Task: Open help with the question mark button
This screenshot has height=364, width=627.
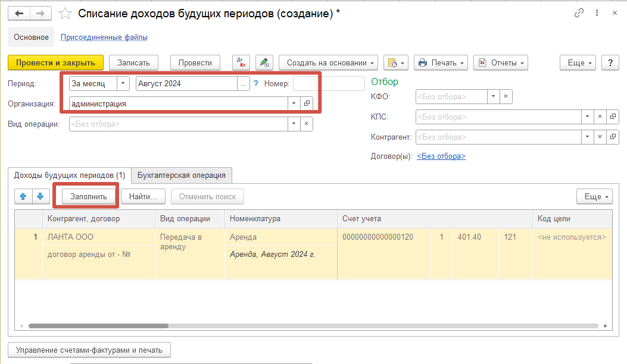Action: (610, 62)
